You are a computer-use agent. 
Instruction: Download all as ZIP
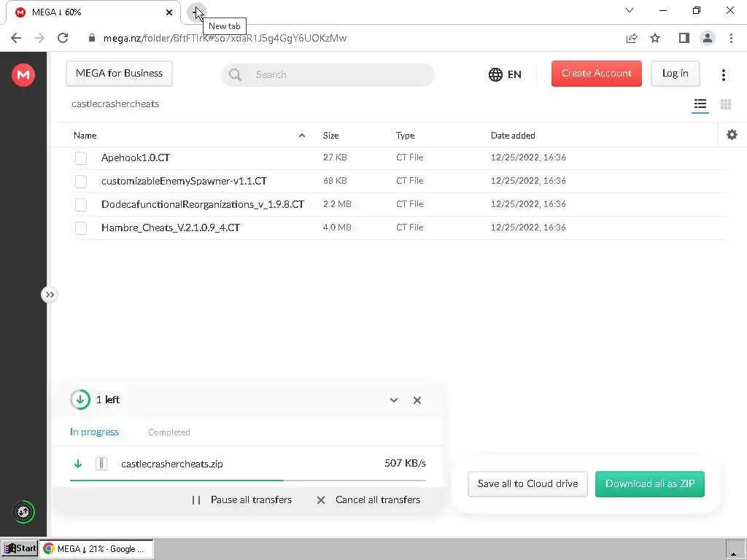(x=650, y=484)
